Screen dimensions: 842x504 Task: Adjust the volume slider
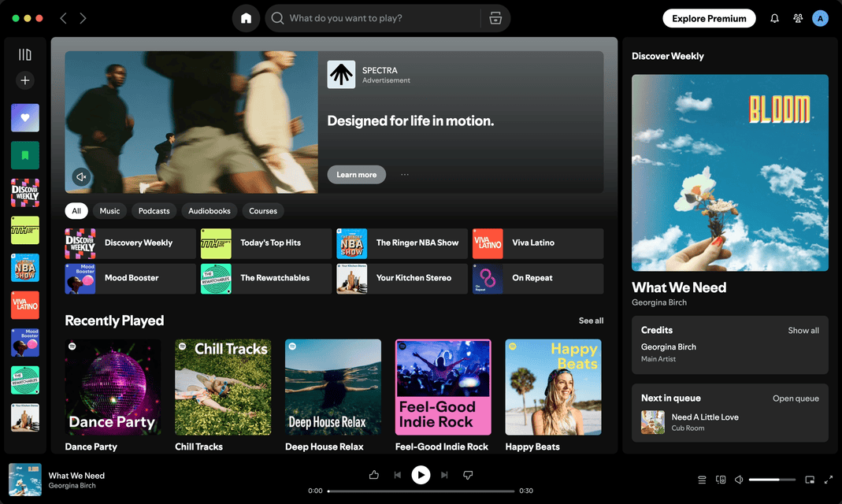[x=772, y=480]
